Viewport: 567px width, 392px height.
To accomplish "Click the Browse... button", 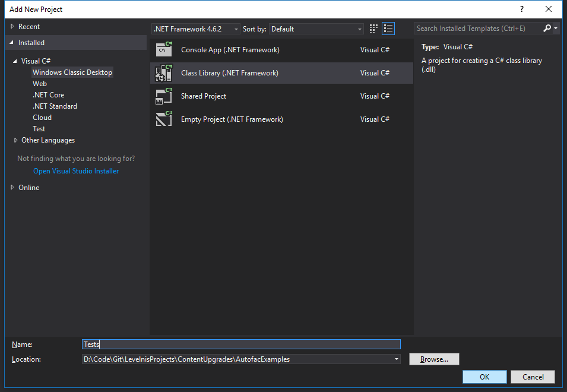I will coord(434,359).
